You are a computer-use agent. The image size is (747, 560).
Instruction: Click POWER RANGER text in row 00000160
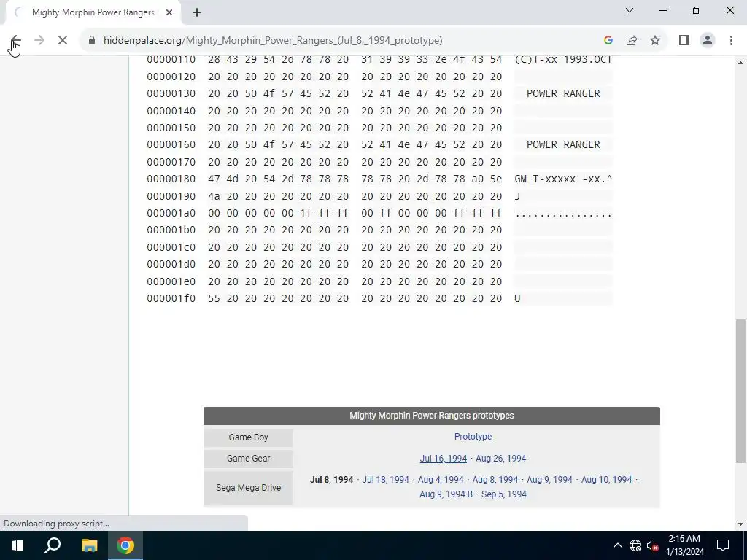click(563, 145)
